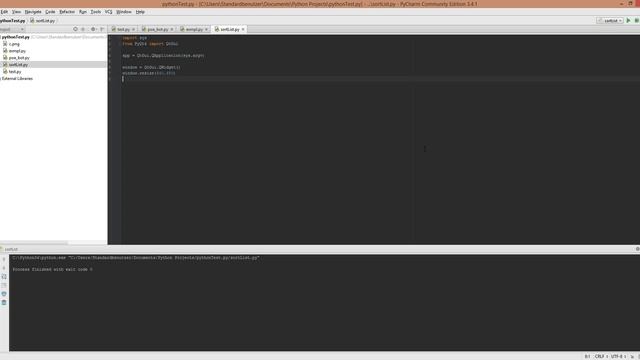Screen dimensions: 640x360
Task: Click the sortList tab in Run panel
Action: pyautogui.click(x=10, y=249)
